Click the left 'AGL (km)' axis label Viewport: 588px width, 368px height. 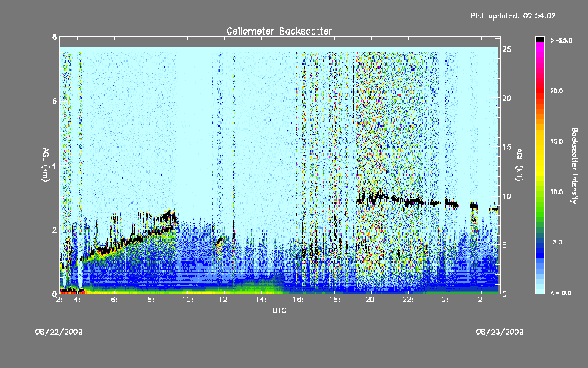46,165
